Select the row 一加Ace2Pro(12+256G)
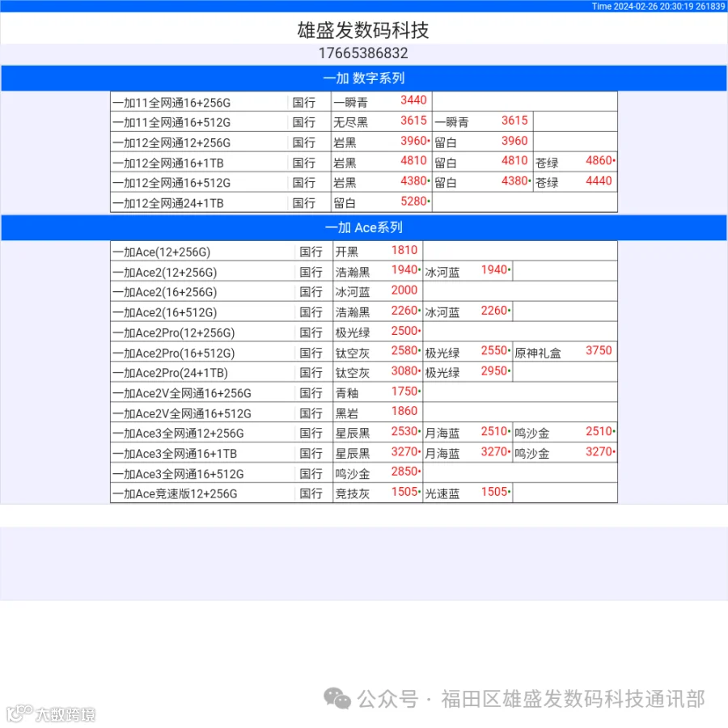The image size is (728, 728). [x=364, y=332]
